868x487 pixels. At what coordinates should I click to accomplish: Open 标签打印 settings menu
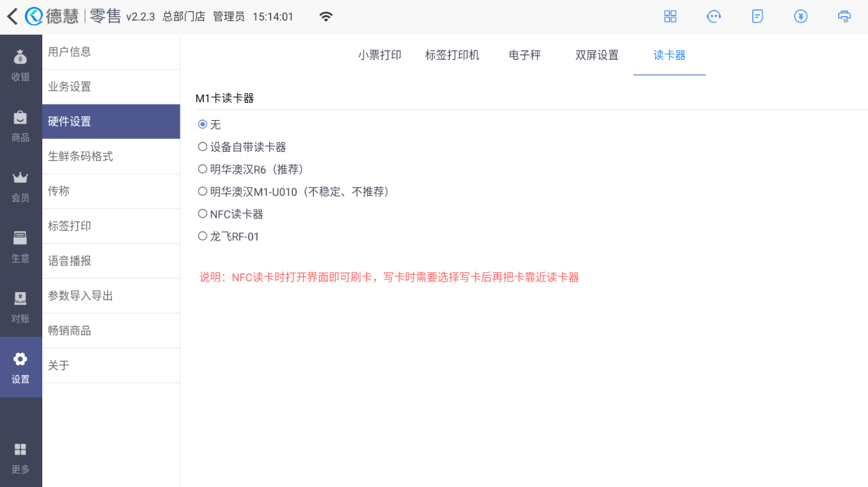pos(111,226)
